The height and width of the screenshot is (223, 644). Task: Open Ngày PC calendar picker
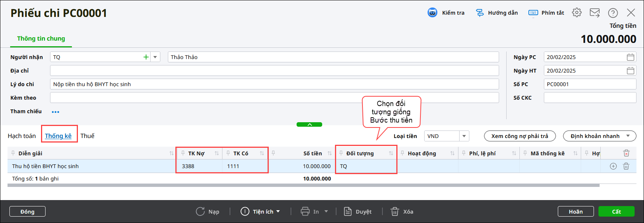(x=630, y=57)
